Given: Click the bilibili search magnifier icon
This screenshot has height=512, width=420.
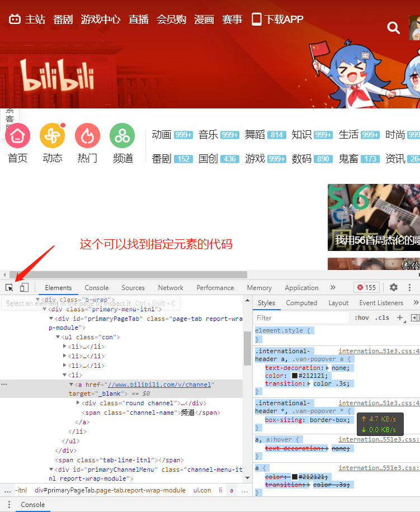Looking at the screenshot, I should coord(393,28).
